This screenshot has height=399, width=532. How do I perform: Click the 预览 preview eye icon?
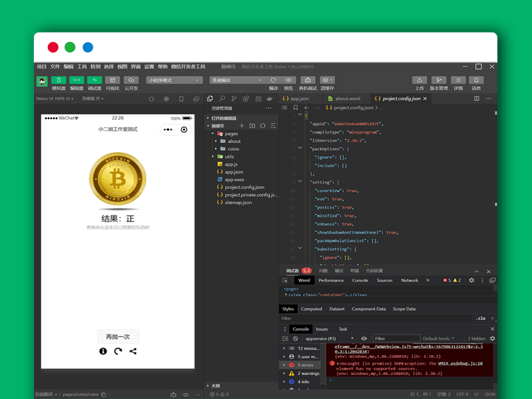[289, 80]
